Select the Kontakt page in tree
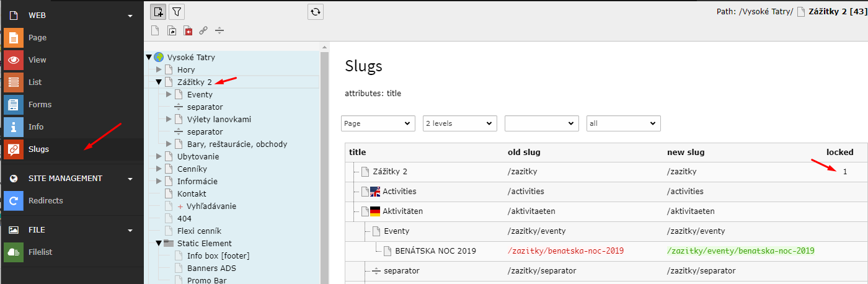 192,193
